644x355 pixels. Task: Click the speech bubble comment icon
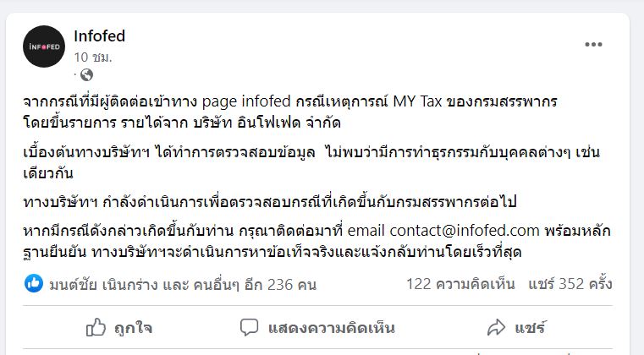[249, 326]
